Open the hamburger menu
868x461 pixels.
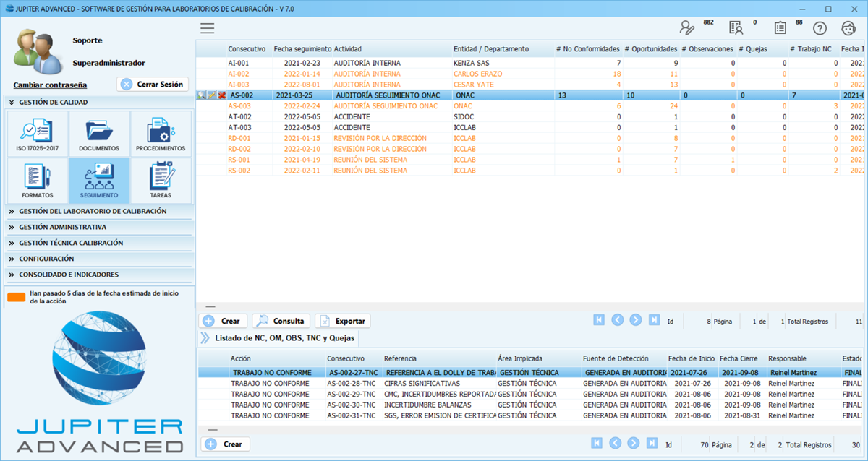click(x=208, y=28)
